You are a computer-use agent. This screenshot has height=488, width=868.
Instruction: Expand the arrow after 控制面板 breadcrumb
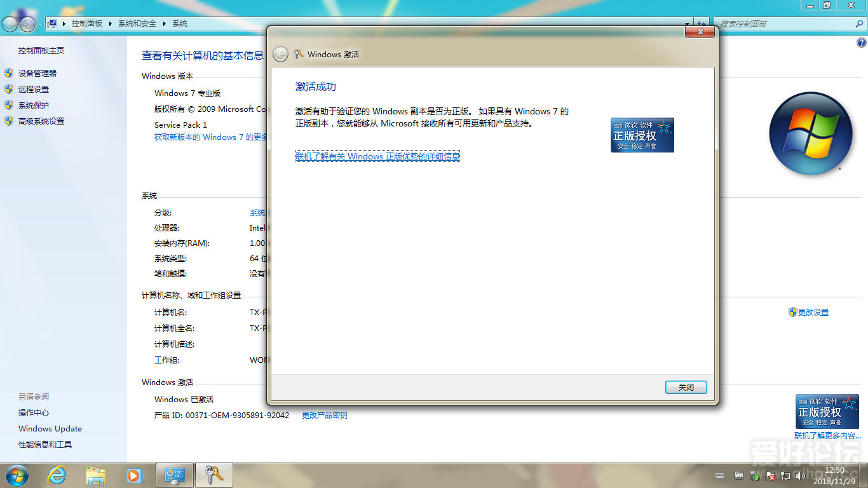coord(110,23)
